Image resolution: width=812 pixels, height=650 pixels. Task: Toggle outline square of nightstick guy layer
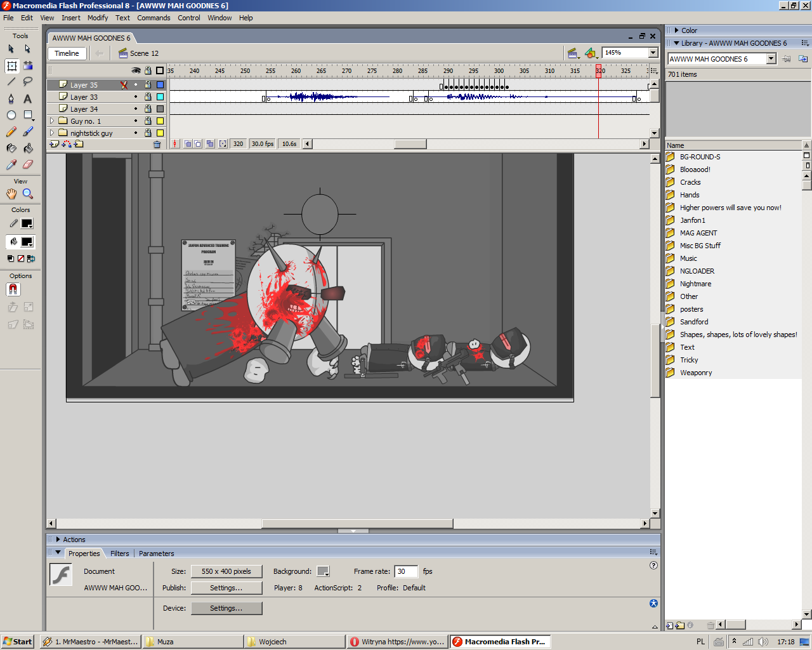(x=160, y=133)
